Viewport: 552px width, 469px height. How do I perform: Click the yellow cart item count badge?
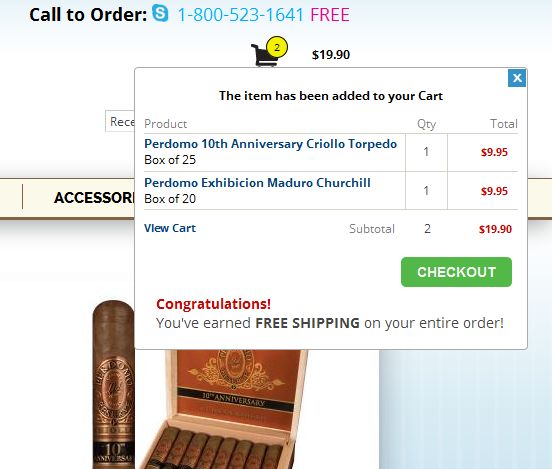pos(277,47)
